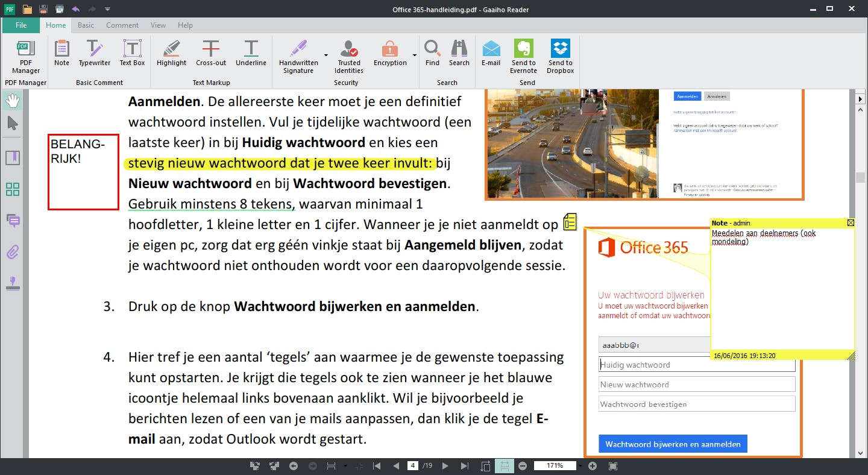This screenshot has width=868, height=475.
Task: Click the vertical scrollbar down arrow
Action: point(861,453)
